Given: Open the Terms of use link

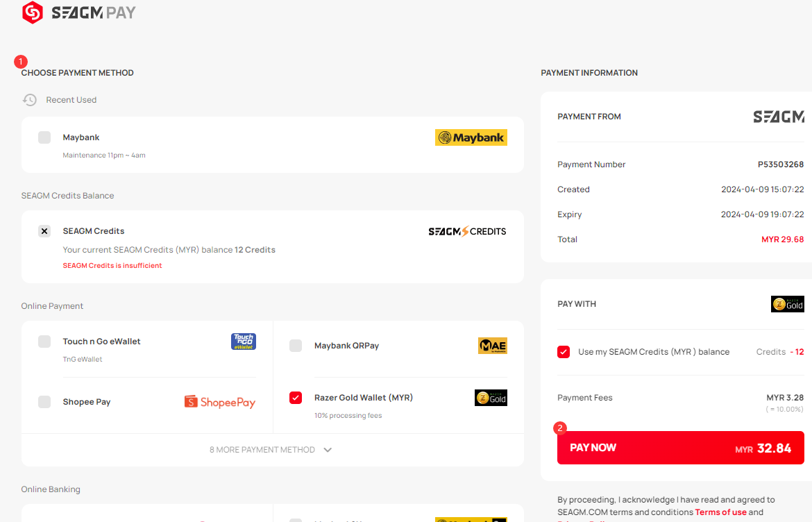Looking at the screenshot, I should point(721,512).
